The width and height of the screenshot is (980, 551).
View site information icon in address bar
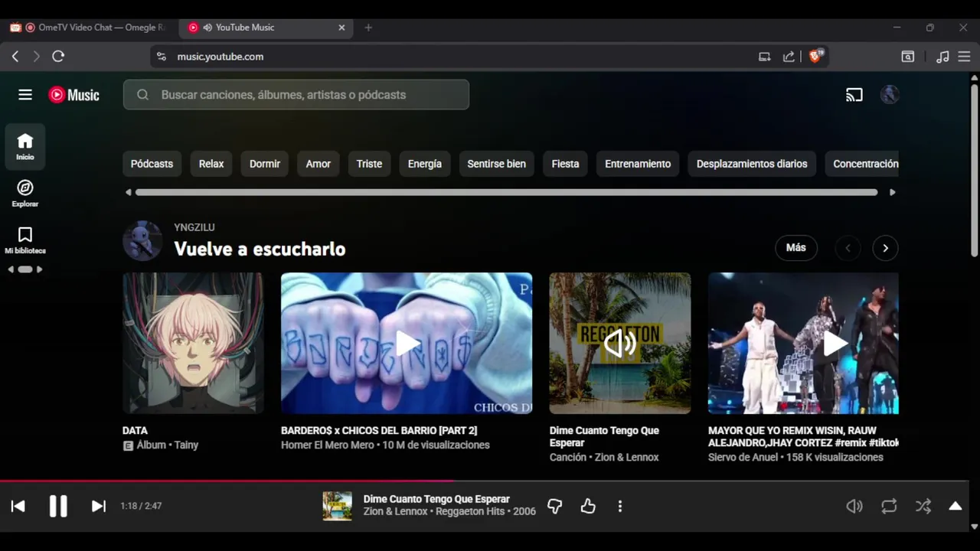coord(161,57)
